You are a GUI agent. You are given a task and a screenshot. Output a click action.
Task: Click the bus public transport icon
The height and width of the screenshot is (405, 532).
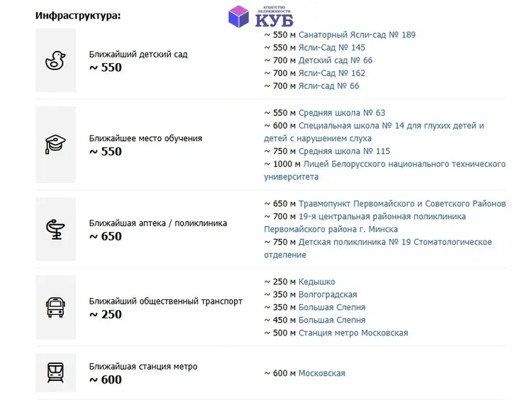pos(55,307)
